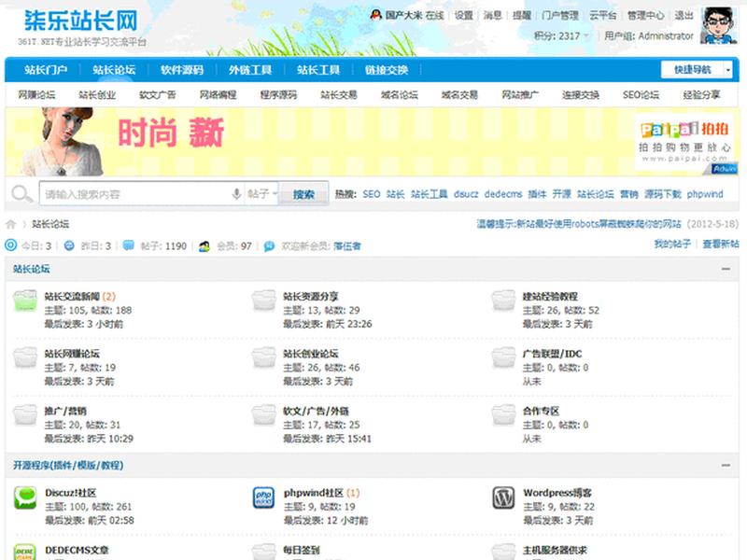Click the 搜索 button
This screenshot has height=560, width=747.
[303, 194]
